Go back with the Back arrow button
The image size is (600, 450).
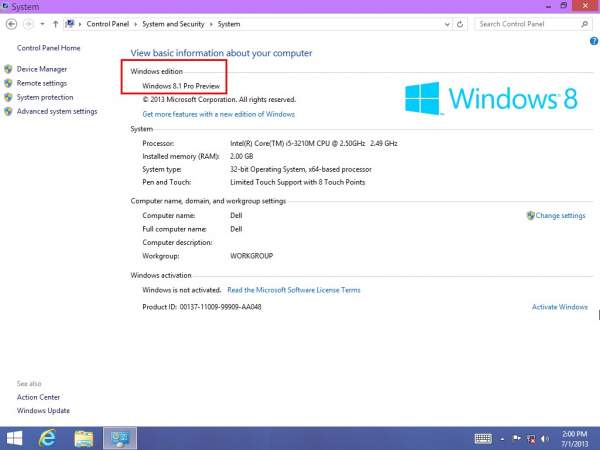[x=11, y=24]
